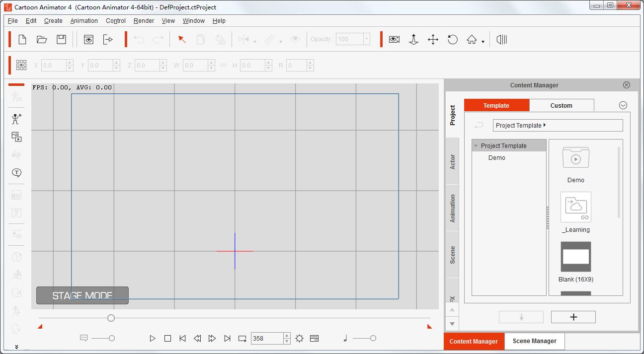The width and height of the screenshot is (644, 354).
Task: Open the Scene vertical tab
Action: point(452,254)
